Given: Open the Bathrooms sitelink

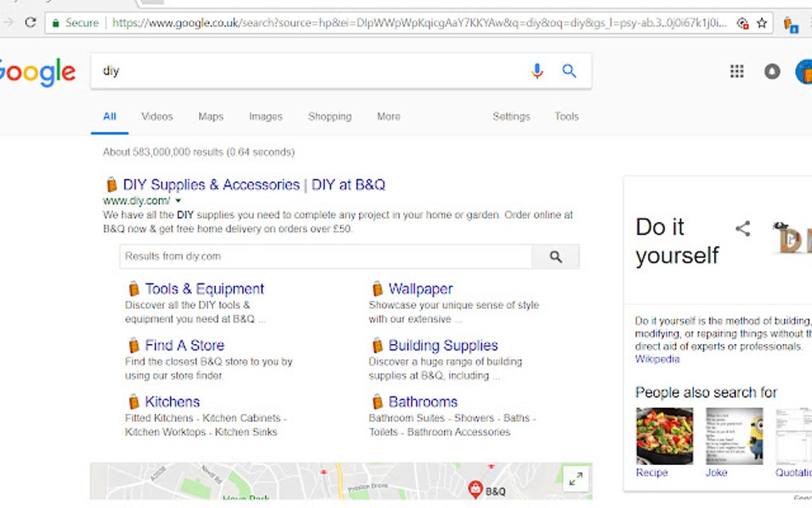Looking at the screenshot, I should coord(423,401).
